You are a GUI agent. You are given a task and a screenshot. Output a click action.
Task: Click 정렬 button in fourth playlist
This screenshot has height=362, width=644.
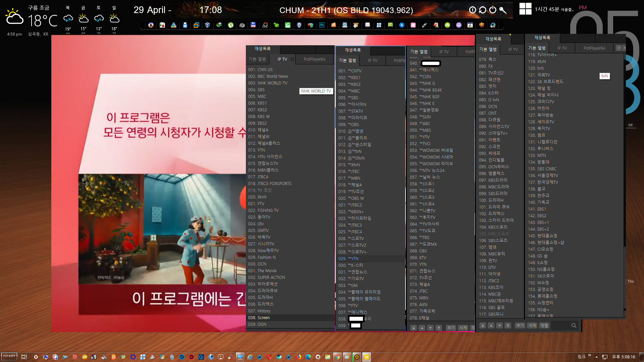[x=544, y=325]
